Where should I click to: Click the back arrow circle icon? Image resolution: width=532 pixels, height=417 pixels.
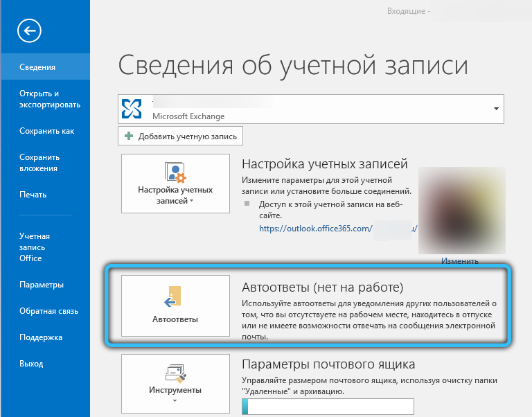click(x=30, y=30)
